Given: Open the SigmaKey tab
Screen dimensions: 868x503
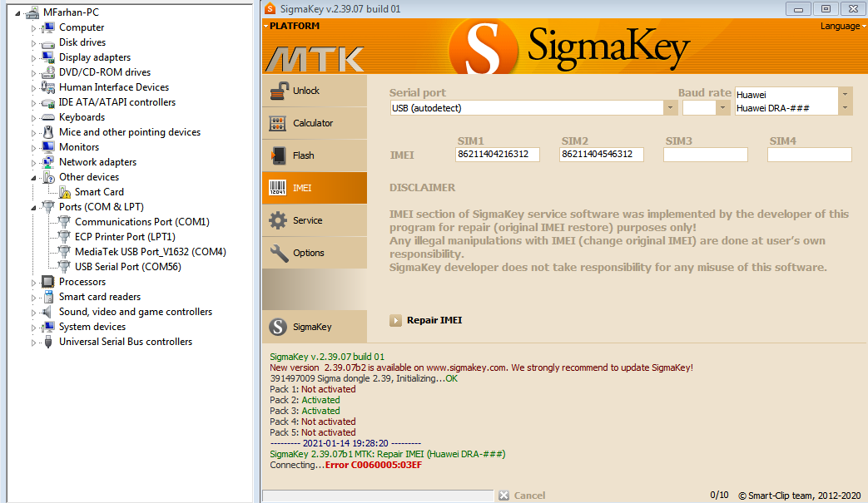Looking at the screenshot, I should 315,327.
